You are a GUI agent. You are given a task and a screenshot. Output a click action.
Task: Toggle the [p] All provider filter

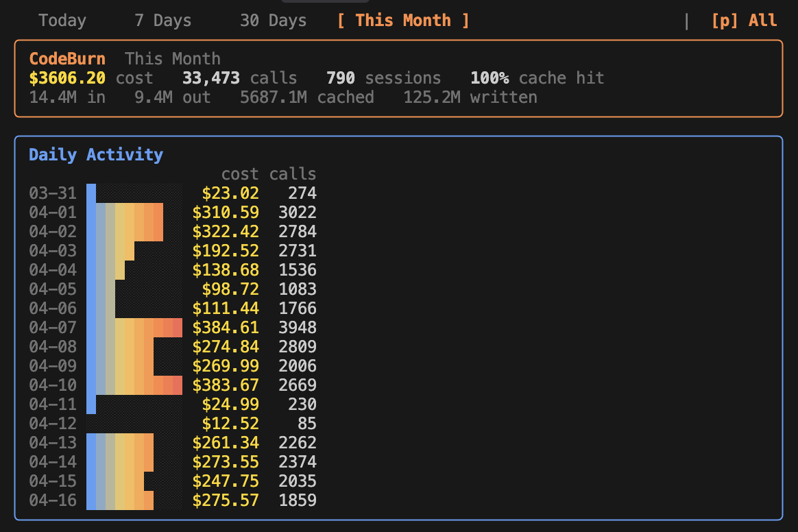(744, 21)
